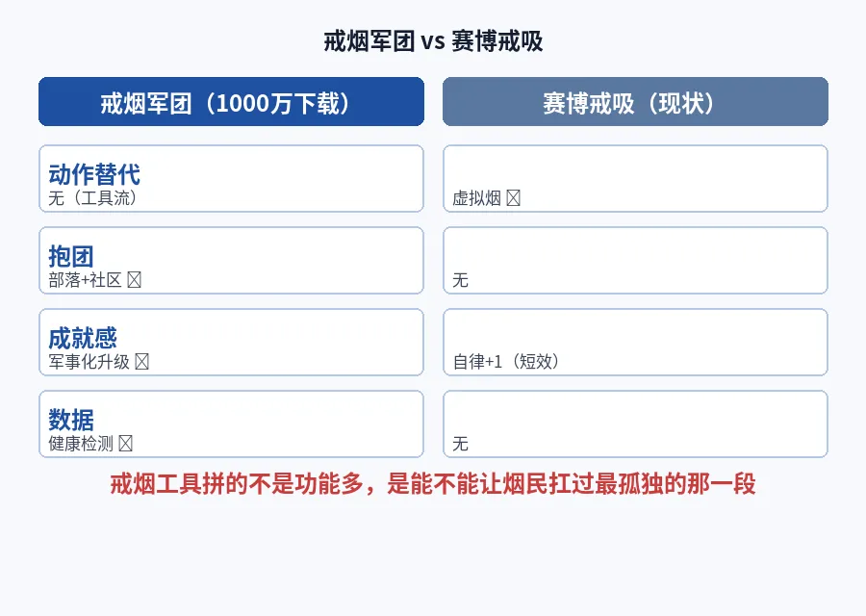Viewport: 866px width, 616px height.
Task: Click the 动作替代 heading
Action: [94, 174]
